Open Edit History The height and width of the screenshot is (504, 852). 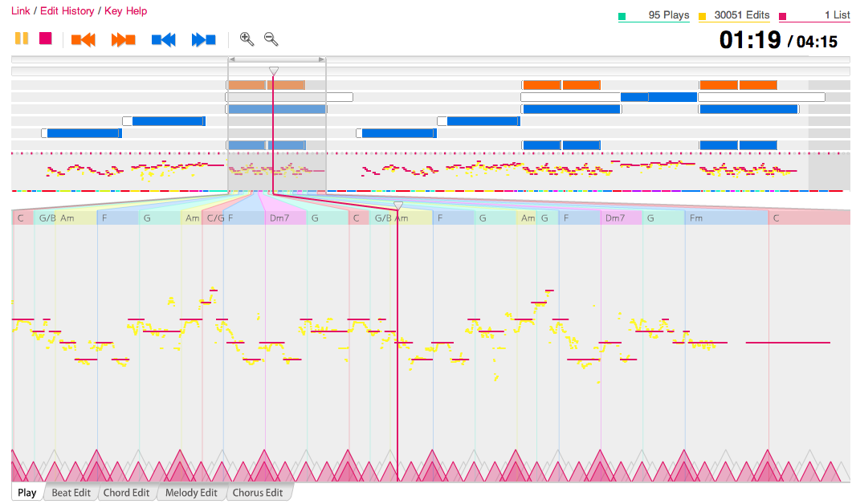coord(67,11)
